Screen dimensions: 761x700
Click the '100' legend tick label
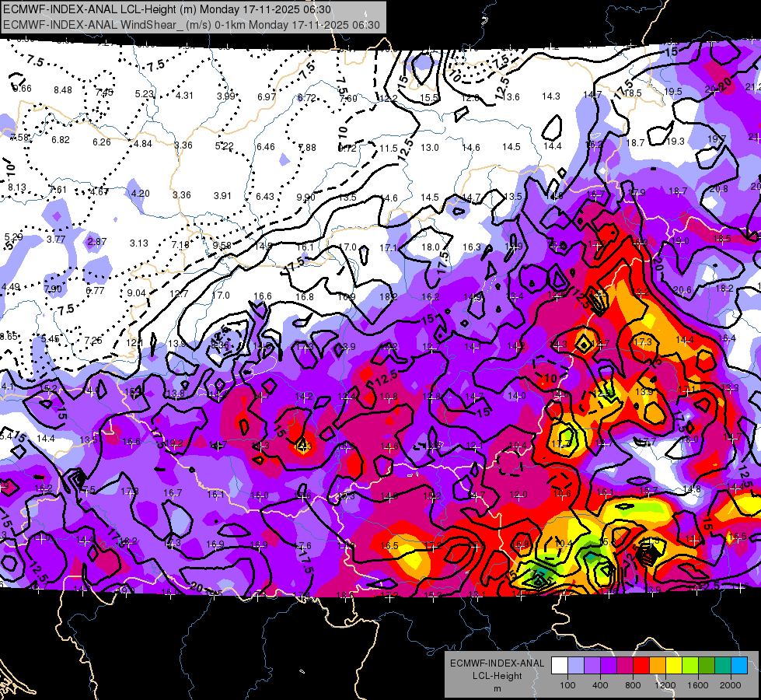[x=567, y=685]
